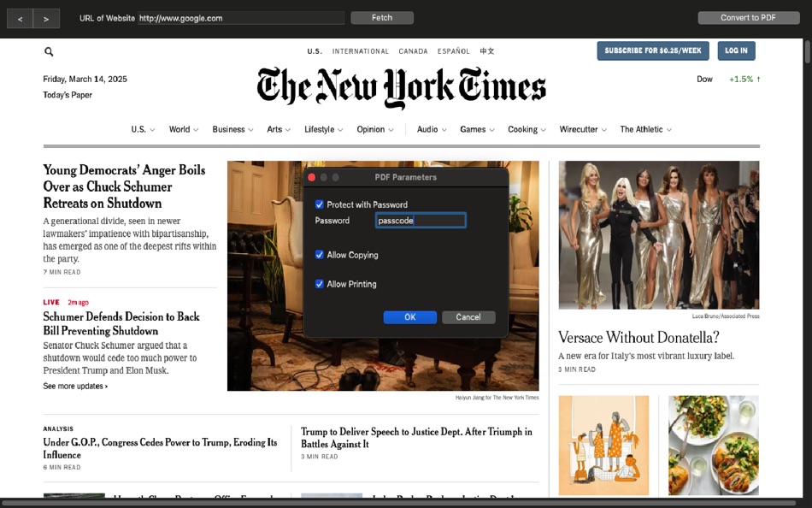Select the International edition link

[x=361, y=51]
